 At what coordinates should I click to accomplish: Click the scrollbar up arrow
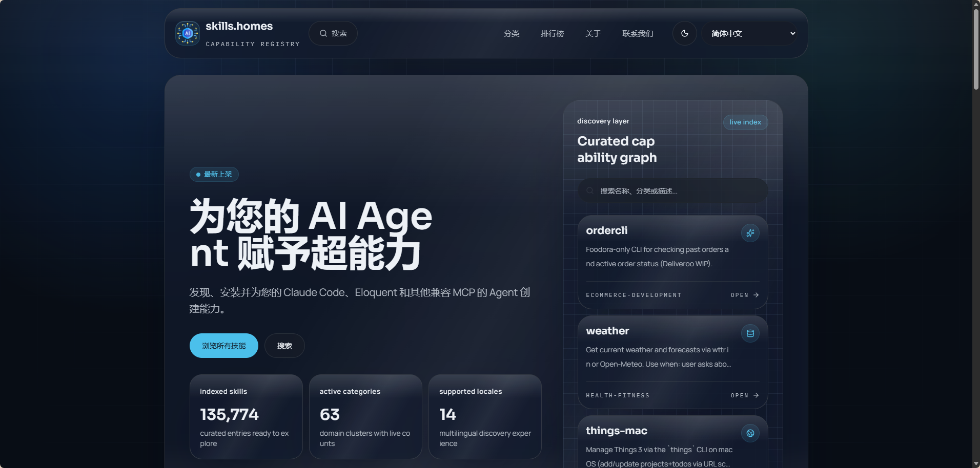pyautogui.click(x=976, y=4)
